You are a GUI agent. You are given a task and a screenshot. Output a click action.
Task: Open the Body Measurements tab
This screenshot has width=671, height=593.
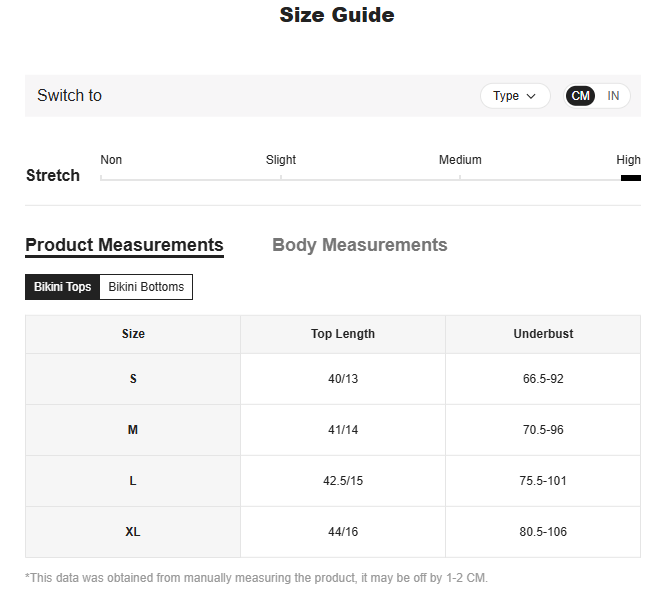click(x=359, y=245)
